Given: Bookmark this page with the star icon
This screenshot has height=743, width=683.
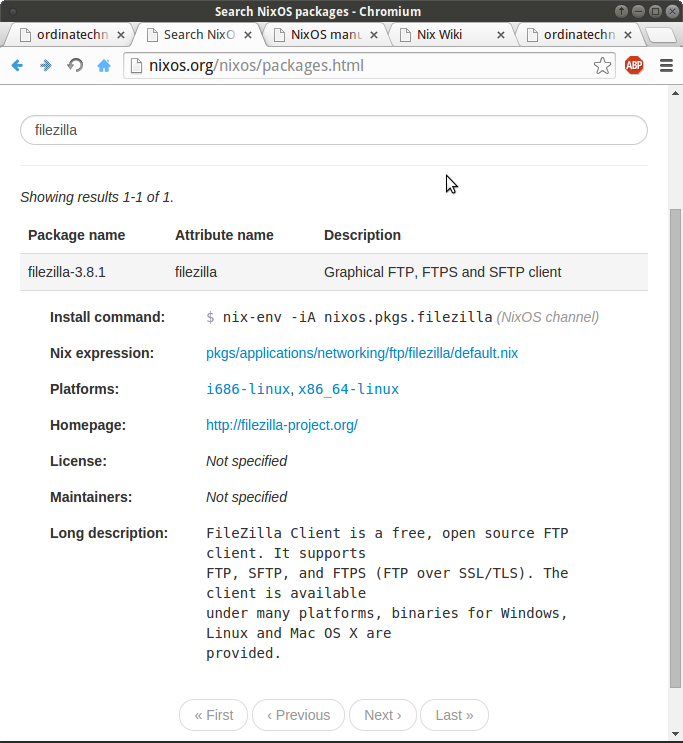Looking at the screenshot, I should click(x=602, y=65).
